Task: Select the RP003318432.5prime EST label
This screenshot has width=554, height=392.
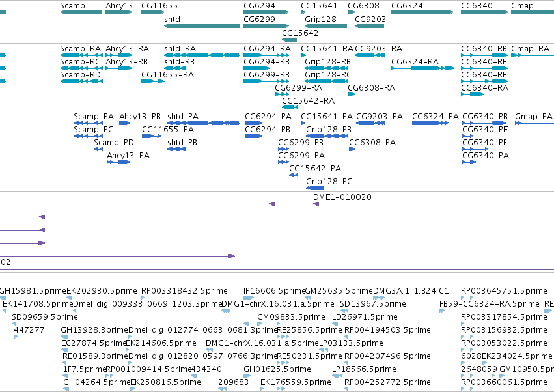Action: (x=184, y=291)
